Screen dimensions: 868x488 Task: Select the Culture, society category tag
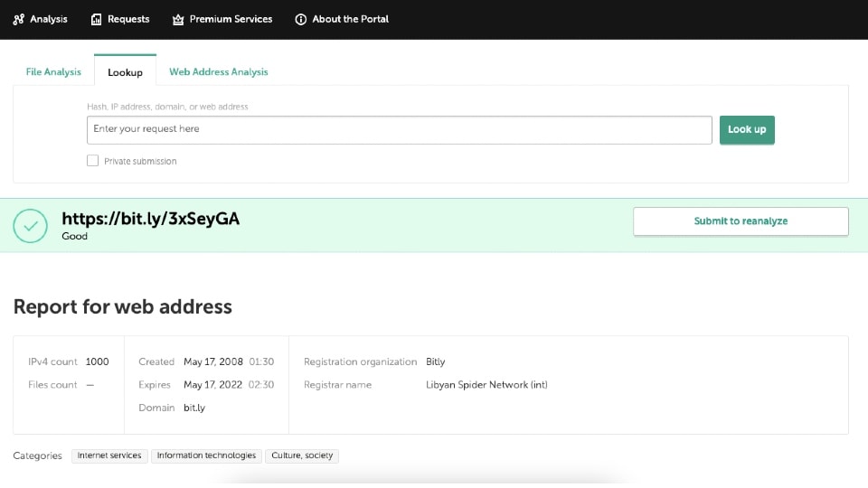click(302, 456)
